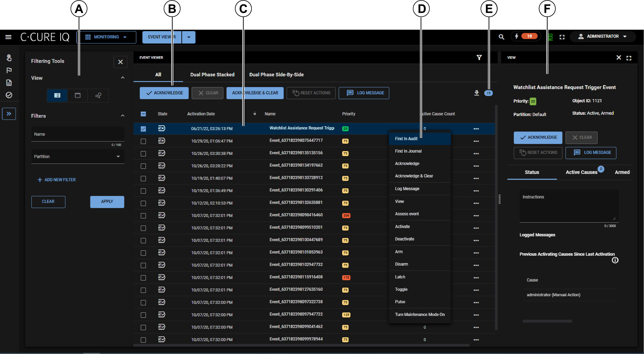
Task: Open three-dot menu for Event_637182398098416460
Action: point(476,215)
